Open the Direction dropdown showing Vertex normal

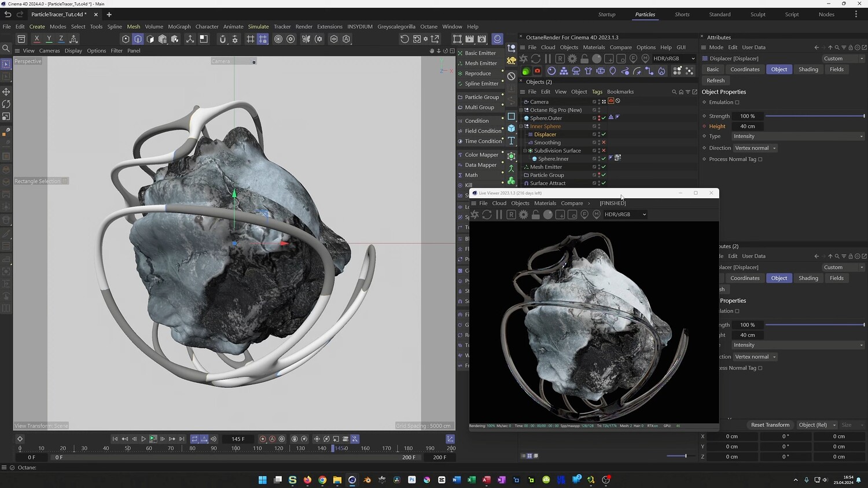click(x=755, y=148)
